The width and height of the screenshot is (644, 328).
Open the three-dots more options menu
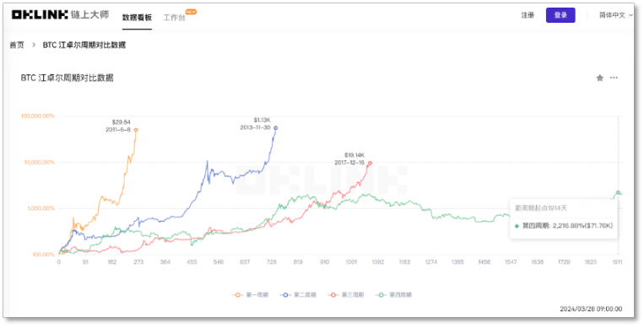[x=614, y=78]
